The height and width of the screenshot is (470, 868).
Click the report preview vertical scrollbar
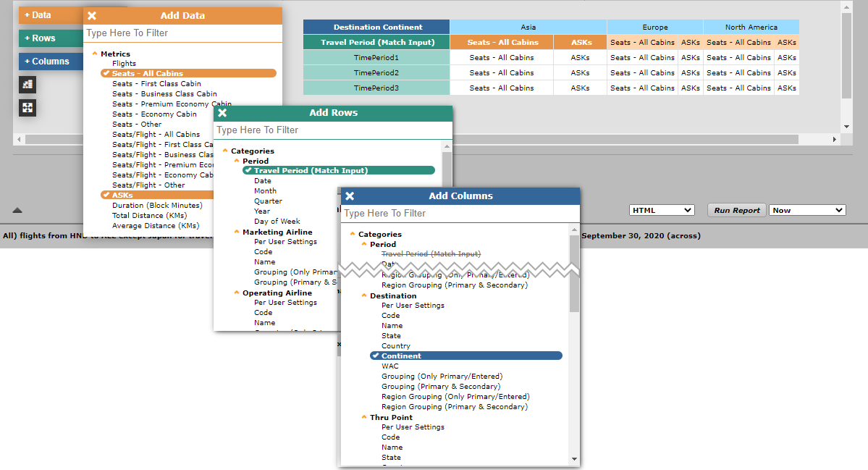[x=846, y=55]
